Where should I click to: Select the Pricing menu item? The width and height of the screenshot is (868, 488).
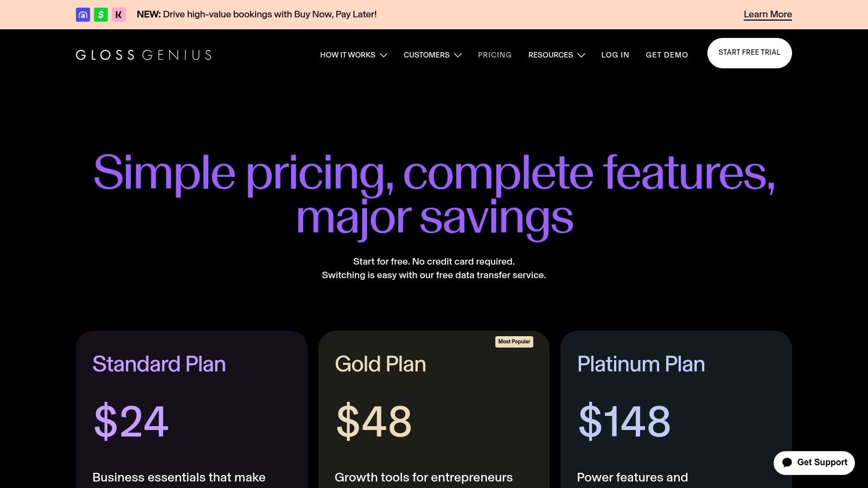(x=495, y=55)
